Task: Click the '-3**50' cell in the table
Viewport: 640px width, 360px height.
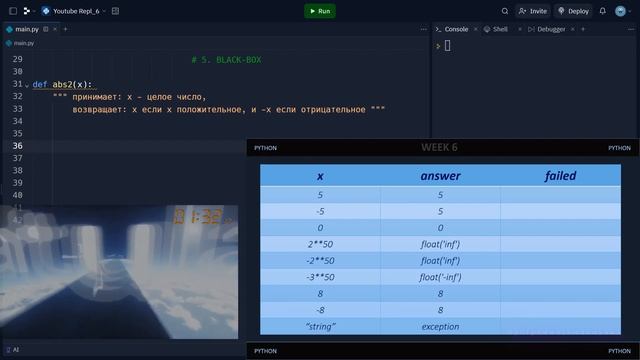Action: (x=320, y=277)
